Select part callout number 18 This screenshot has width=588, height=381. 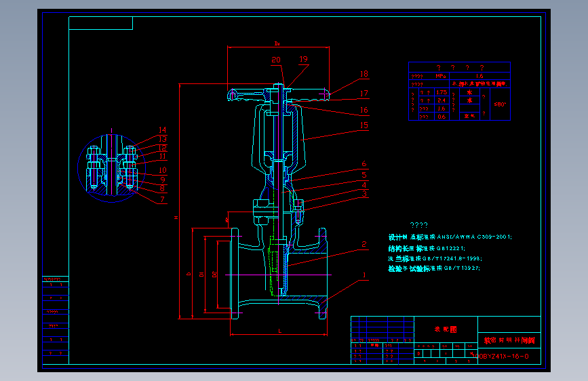click(x=364, y=74)
